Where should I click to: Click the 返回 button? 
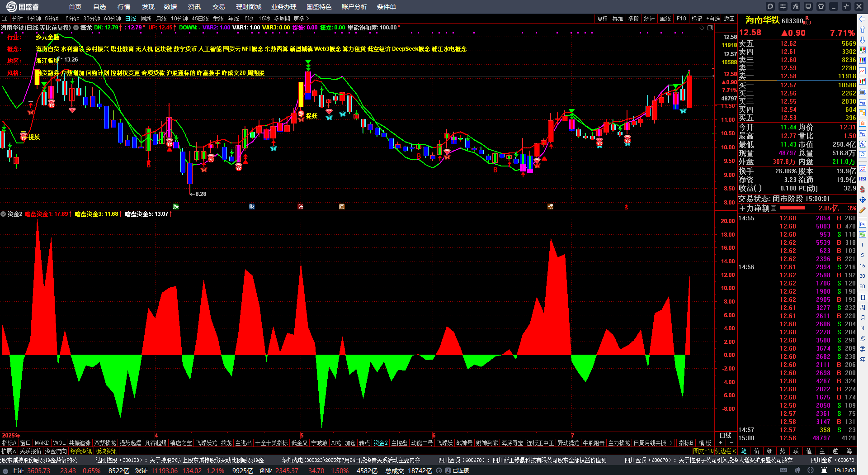[x=729, y=19]
